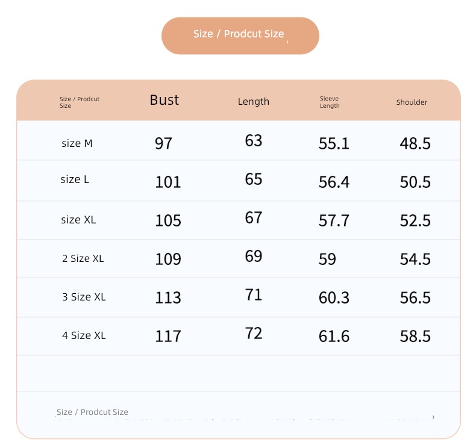Viewport: 476px width, 448px height.
Task: Select the size XL row label
Action: tap(78, 220)
